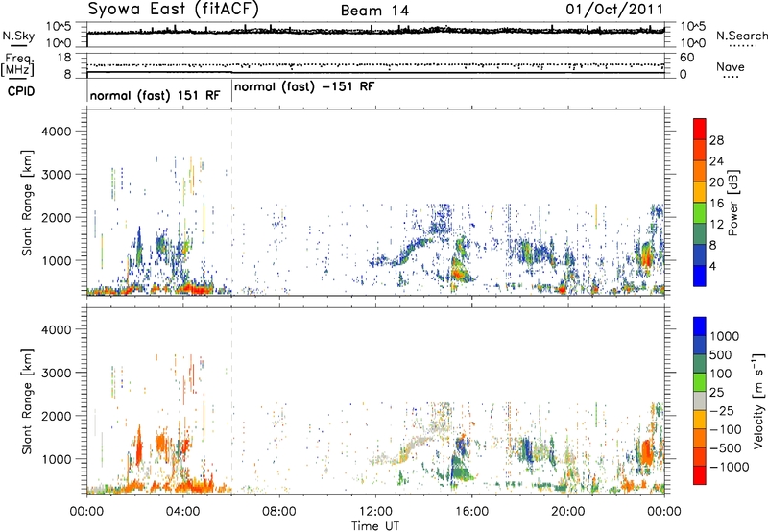Viewport: 768px width, 532px height.
Task: Click the Freq. [MHz] axis label
Action: point(17,65)
